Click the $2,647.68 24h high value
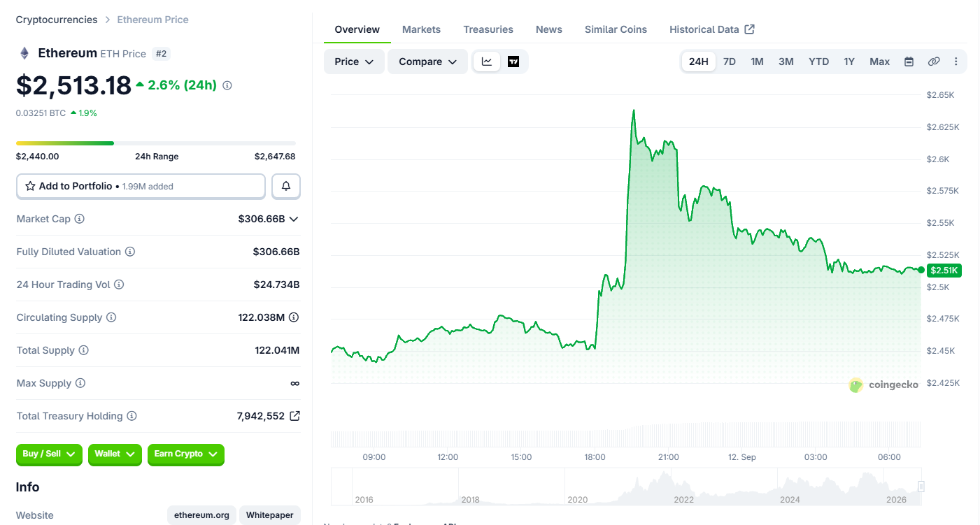This screenshot has height=525, width=980. coord(275,157)
